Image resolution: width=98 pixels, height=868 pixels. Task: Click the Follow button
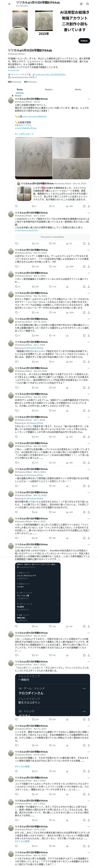coord(84,41)
